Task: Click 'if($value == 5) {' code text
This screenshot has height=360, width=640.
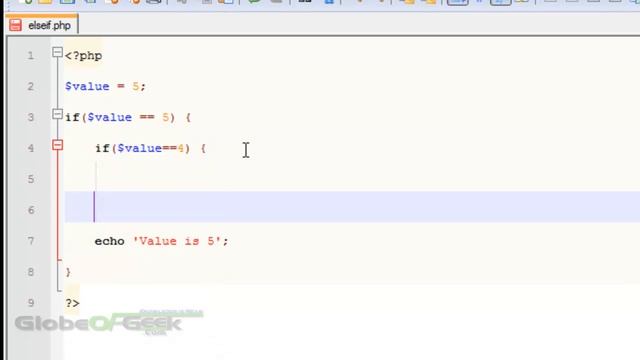Action: pyautogui.click(x=128, y=118)
